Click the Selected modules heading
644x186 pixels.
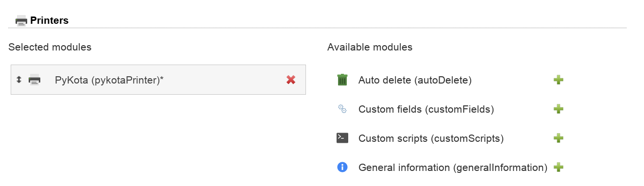[50, 47]
